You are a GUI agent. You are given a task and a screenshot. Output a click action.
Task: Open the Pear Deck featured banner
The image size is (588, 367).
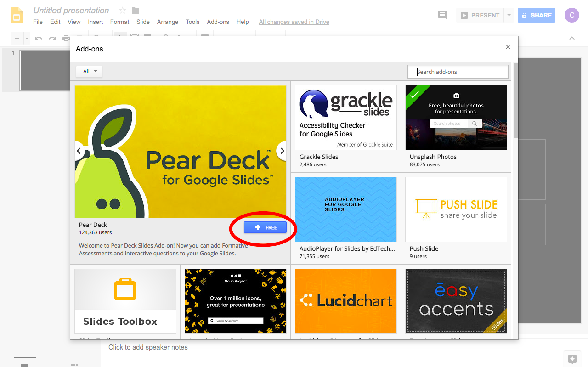tap(181, 152)
